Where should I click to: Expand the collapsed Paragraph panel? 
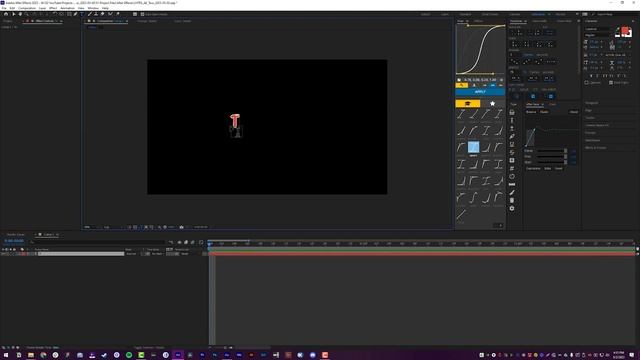[592, 103]
